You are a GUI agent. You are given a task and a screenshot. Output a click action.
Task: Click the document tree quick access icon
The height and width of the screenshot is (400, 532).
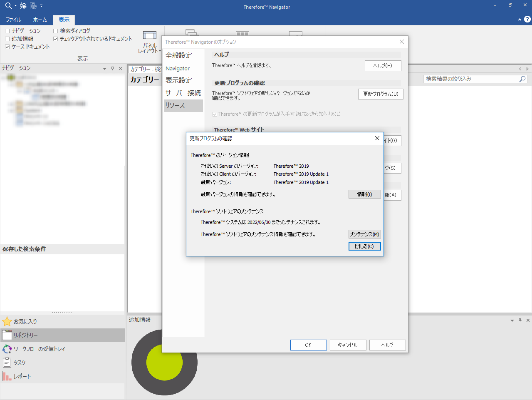pyautogui.click(x=33, y=6)
